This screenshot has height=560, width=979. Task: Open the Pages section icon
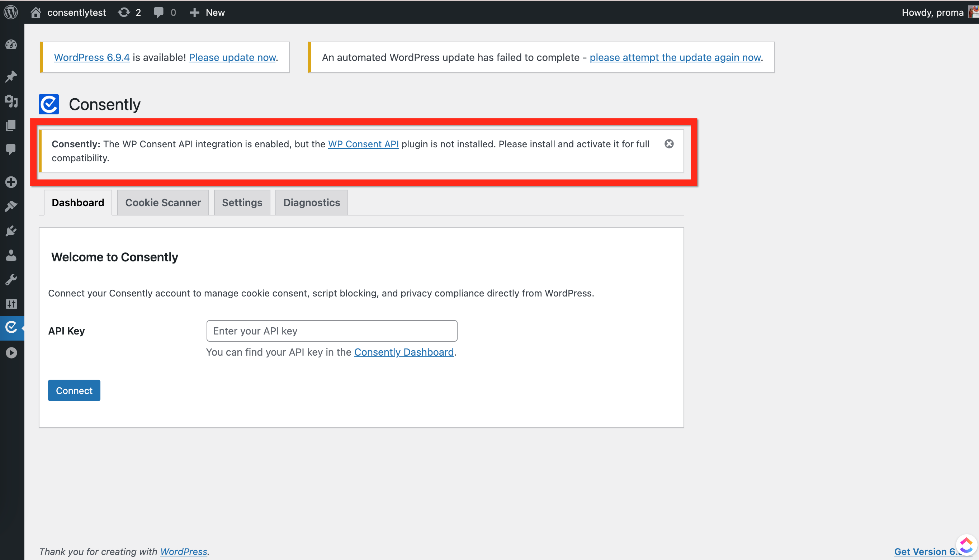(11, 125)
